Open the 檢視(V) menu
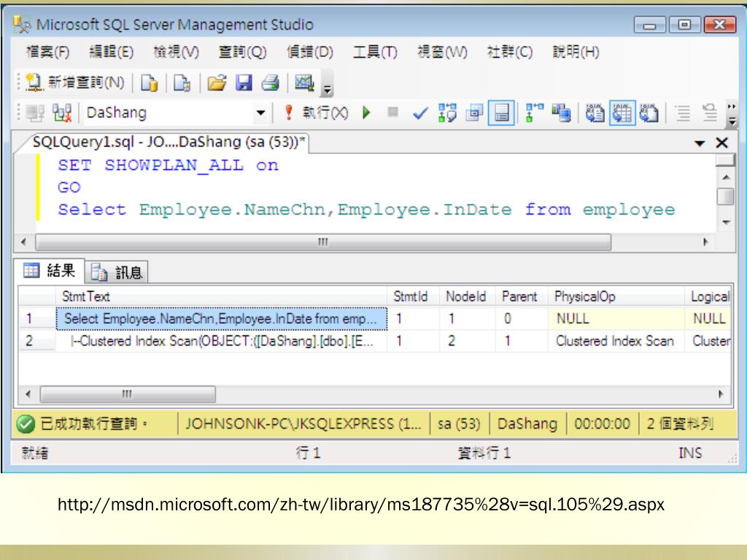747x560 pixels. [176, 52]
